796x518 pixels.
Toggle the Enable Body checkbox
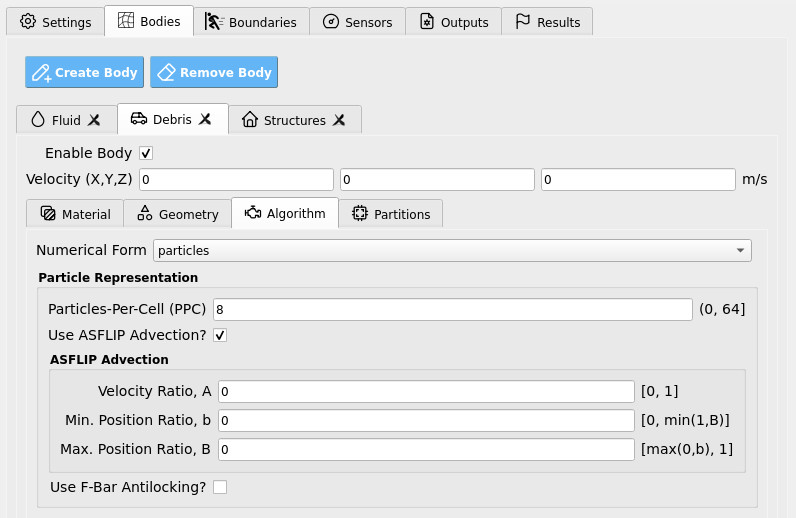pos(146,153)
